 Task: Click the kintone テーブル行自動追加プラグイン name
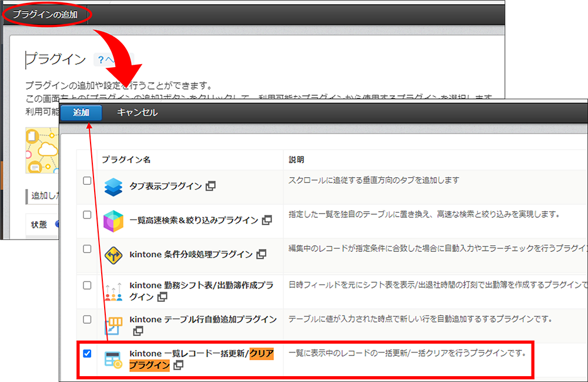tap(203, 320)
